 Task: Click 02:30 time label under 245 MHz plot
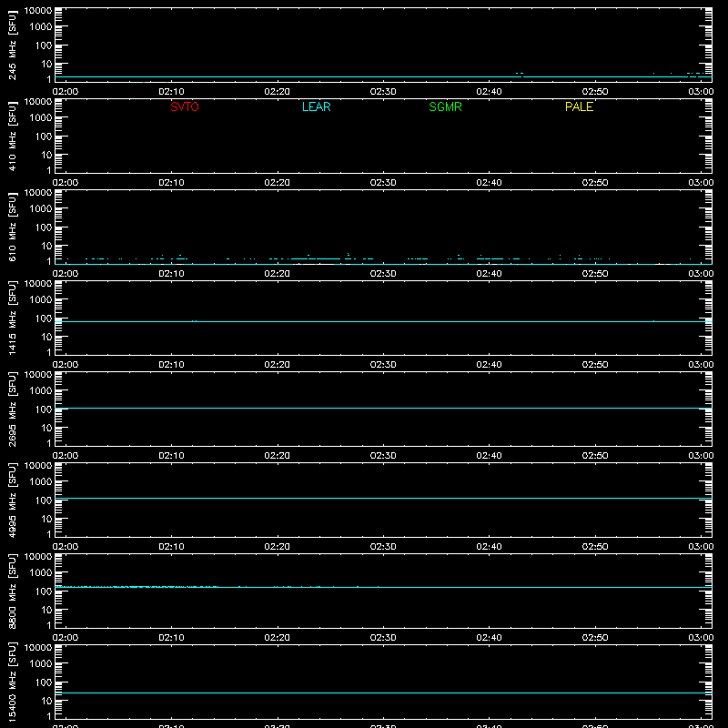(x=383, y=92)
